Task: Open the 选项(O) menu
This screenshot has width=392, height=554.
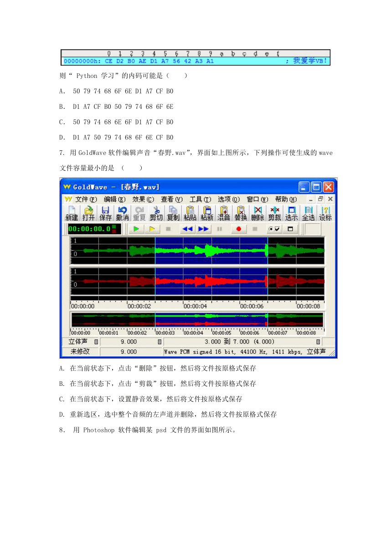Action: tap(228, 199)
